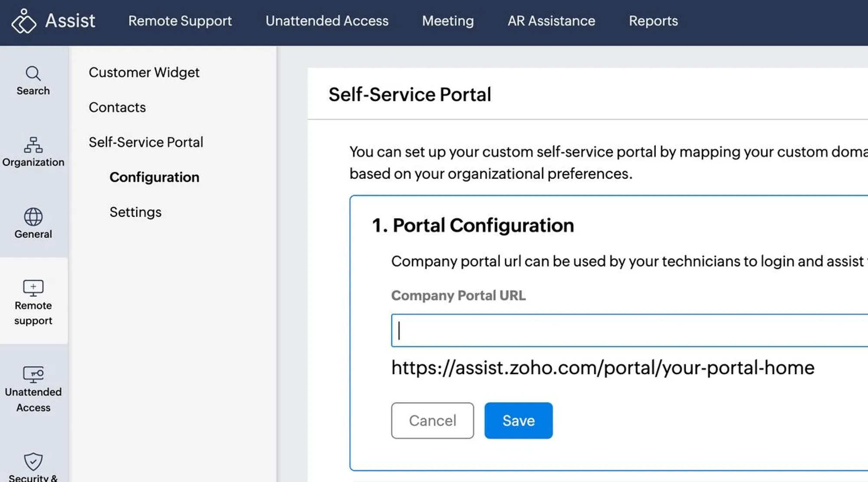Open the Reports top menu

pos(653,21)
